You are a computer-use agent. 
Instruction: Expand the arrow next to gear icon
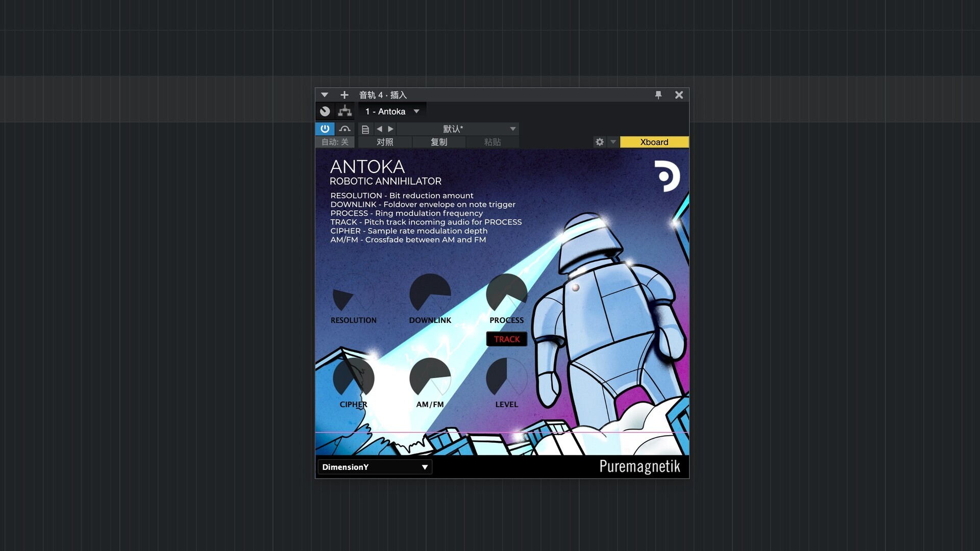tap(613, 142)
